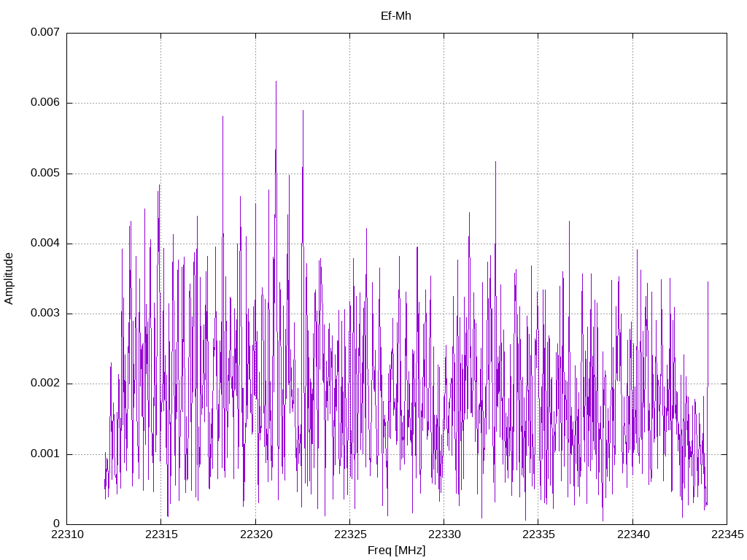This screenshot has width=747, height=560.
Task: Click the 22315 x-axis tick label
Action: [x=161, y=534]
